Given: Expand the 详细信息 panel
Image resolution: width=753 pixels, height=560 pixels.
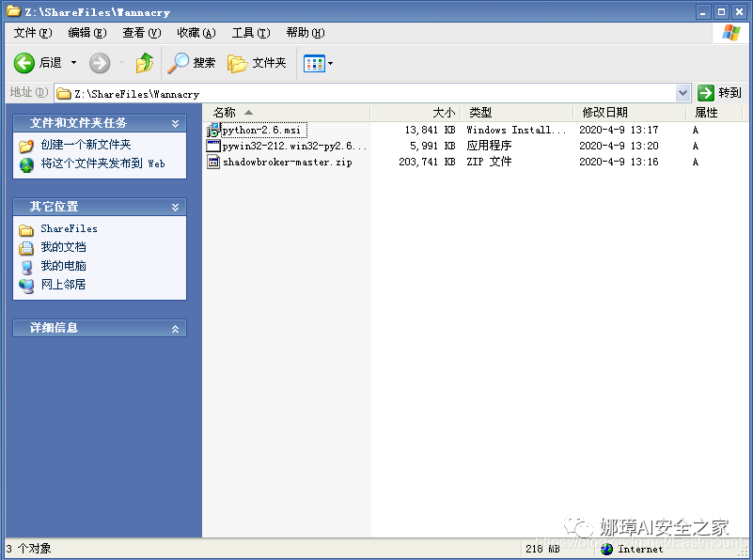Looking at the screenshot, I should (x=175, y=329).
